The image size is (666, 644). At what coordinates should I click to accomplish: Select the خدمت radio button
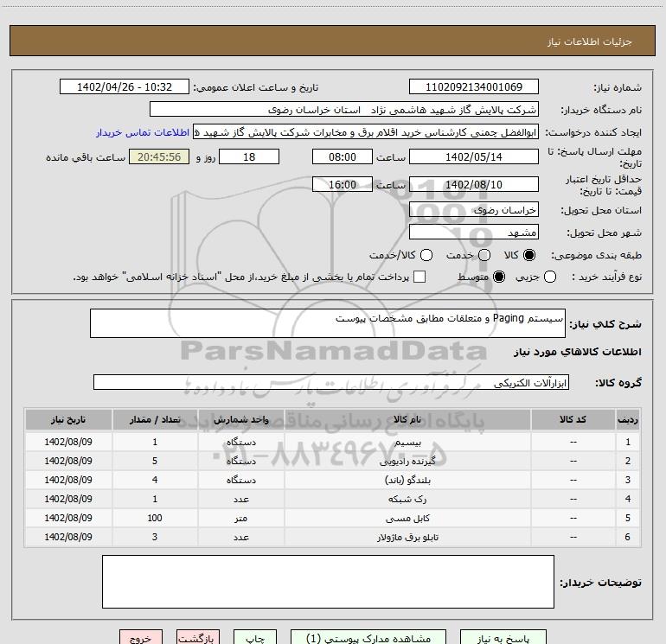pos(484,255)
